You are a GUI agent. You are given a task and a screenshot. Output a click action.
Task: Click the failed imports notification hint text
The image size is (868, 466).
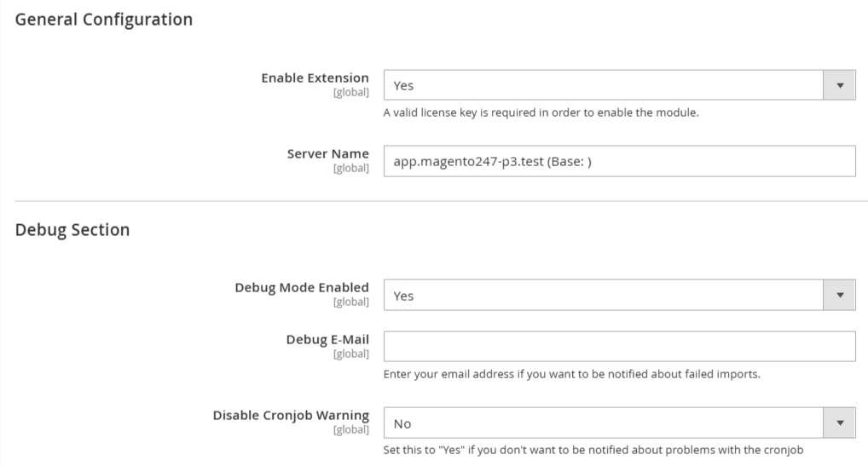(572, 374)
